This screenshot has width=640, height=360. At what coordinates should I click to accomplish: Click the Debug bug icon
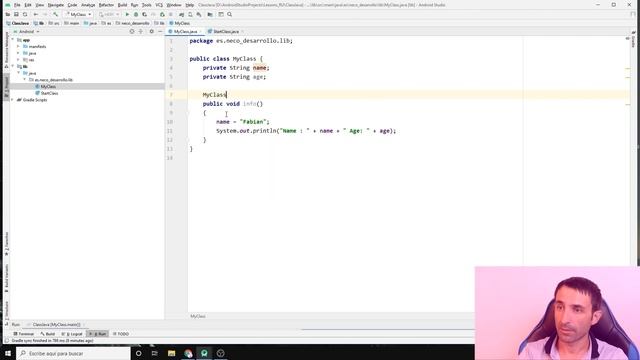[136, 14]
